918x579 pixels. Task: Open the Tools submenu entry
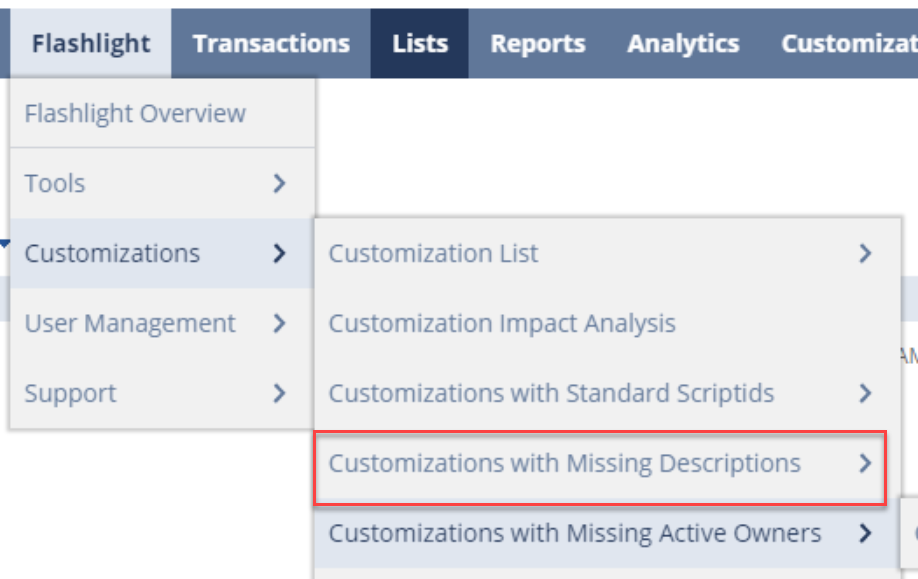pos(55,183)
